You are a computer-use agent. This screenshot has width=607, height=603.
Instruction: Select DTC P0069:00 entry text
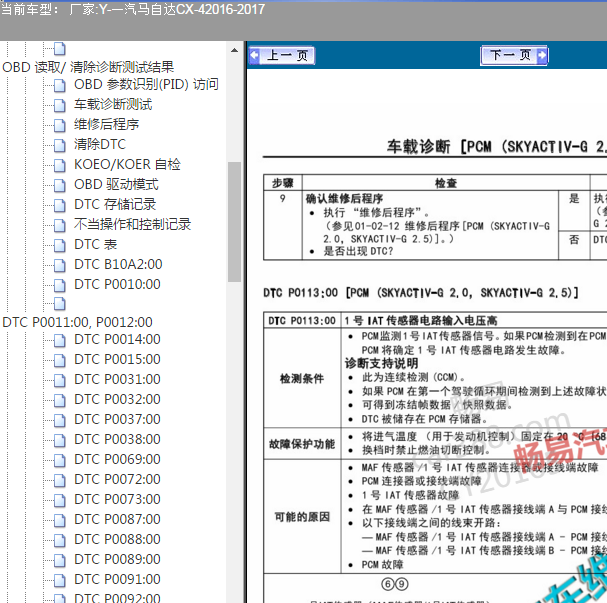coord(117,459)
